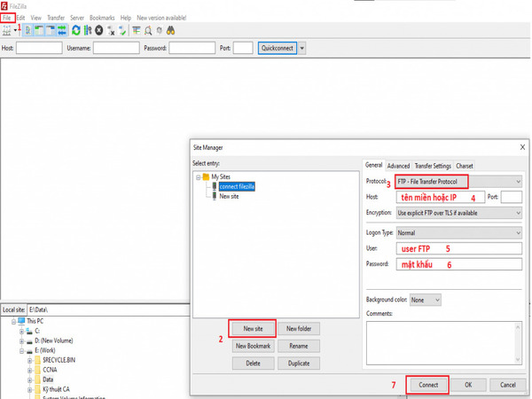Open the Protocol dropdown
This screenshot has width=532, height=399.
click(x=458, y=181)
